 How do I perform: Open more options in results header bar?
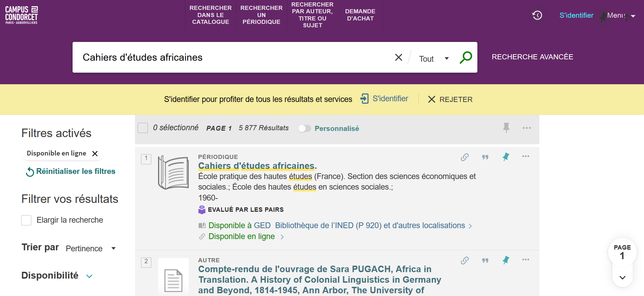527,128
